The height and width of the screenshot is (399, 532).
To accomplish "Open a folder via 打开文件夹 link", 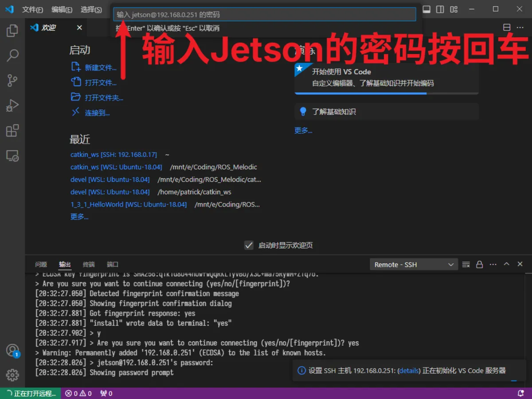I will pyautogui.click(x=103, y=98).
